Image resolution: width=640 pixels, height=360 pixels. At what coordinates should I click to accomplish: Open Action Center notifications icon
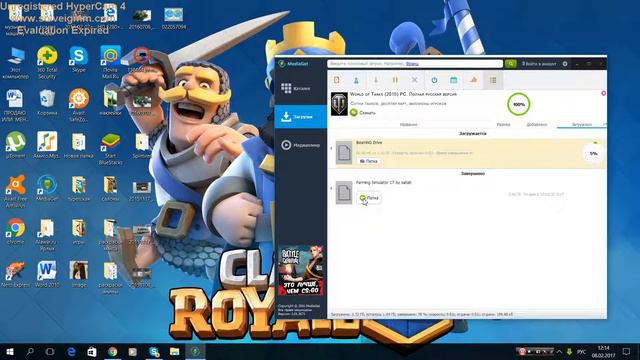(x=627, y=351)
